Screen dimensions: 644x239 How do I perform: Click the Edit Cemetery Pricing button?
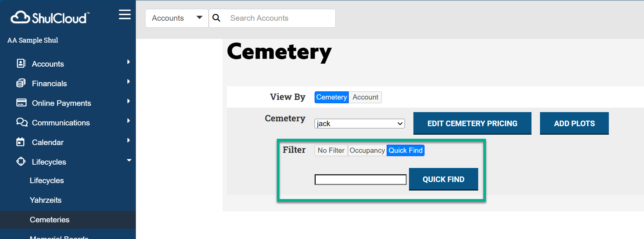pyautogui.click(x=472, y=124)
